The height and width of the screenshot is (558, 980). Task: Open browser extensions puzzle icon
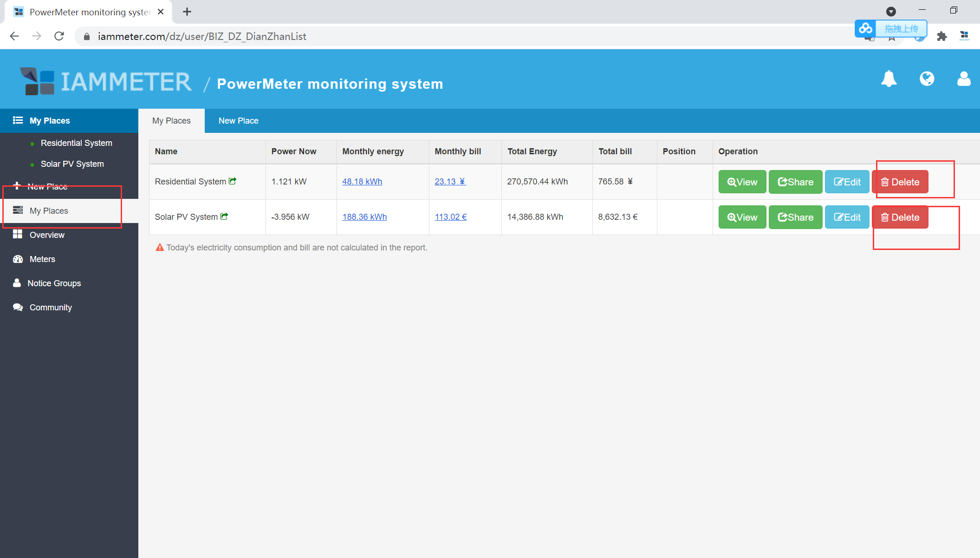click(x=942, y=36)
